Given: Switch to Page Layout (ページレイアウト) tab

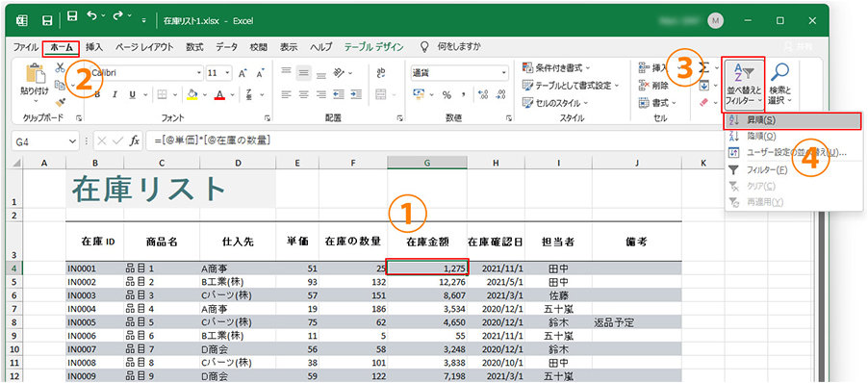Looking at the screenshot, I should [144, 47].
